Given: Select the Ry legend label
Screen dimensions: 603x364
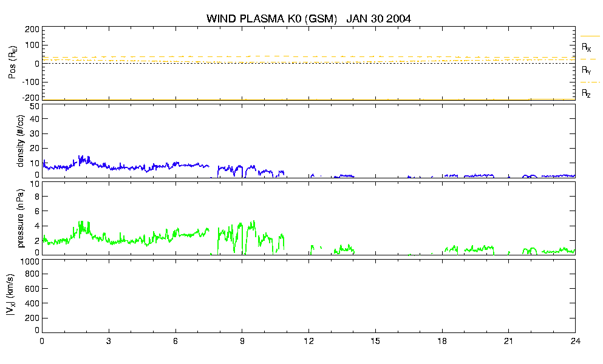Looking at the screenshot, I should click(x=586, y=70).
